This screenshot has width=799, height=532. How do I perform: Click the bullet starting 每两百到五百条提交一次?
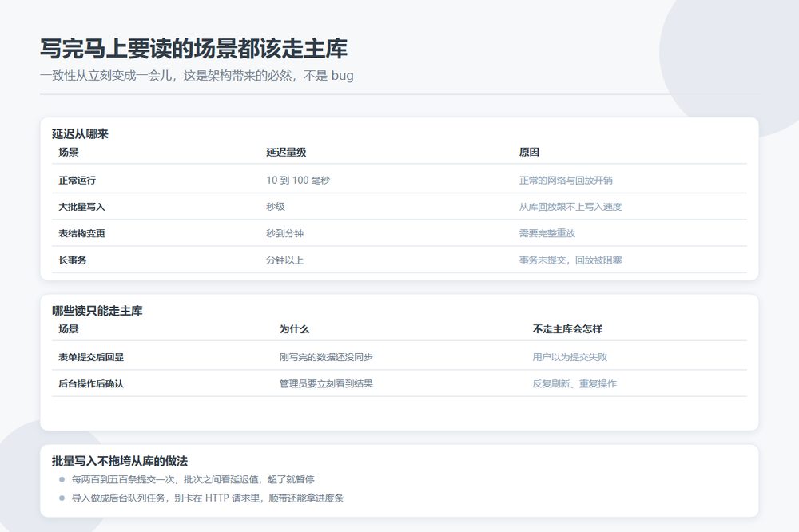(x=193, y=479)
